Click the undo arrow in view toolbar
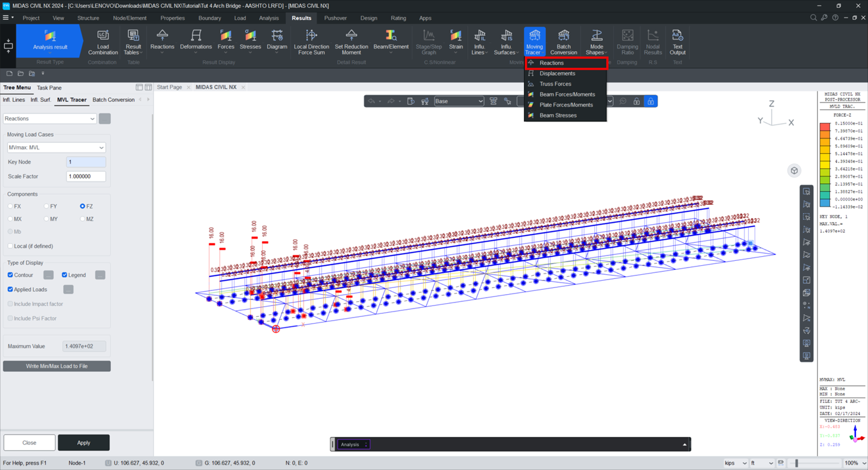This screenshot has height=470, width=868. point(372,101)
